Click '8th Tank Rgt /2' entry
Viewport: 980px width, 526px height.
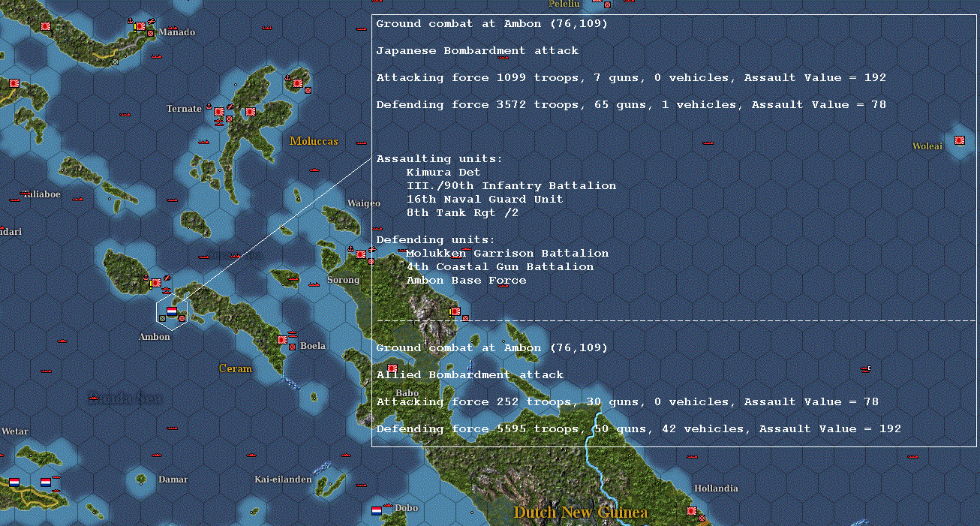pyautogui.click(x=462, y=213)
